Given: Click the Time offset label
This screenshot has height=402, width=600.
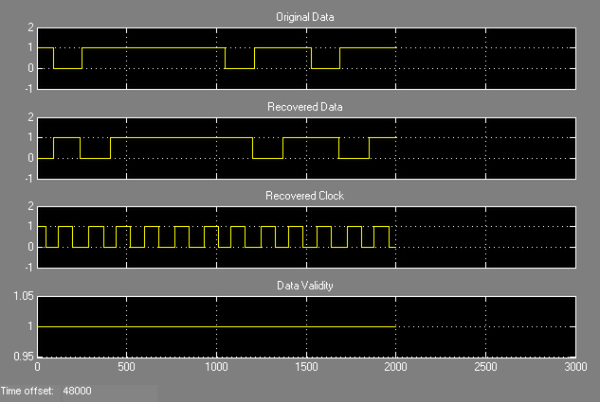Looking at the screenshot, I should click(27, 391).
